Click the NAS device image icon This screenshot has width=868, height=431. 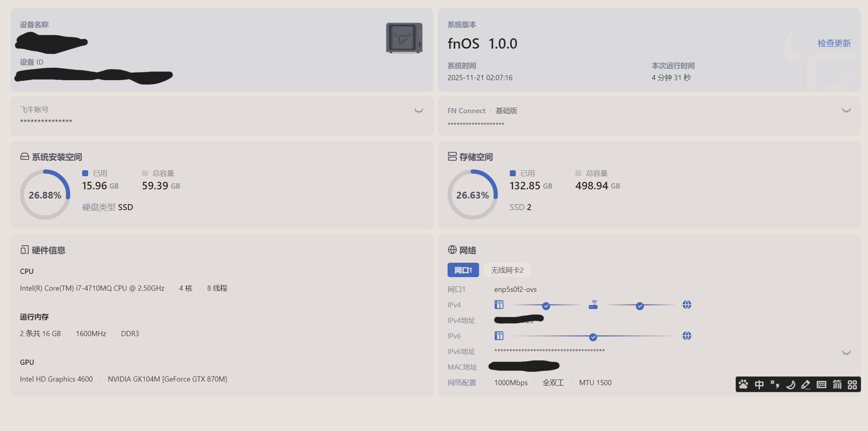click(404, 38)
